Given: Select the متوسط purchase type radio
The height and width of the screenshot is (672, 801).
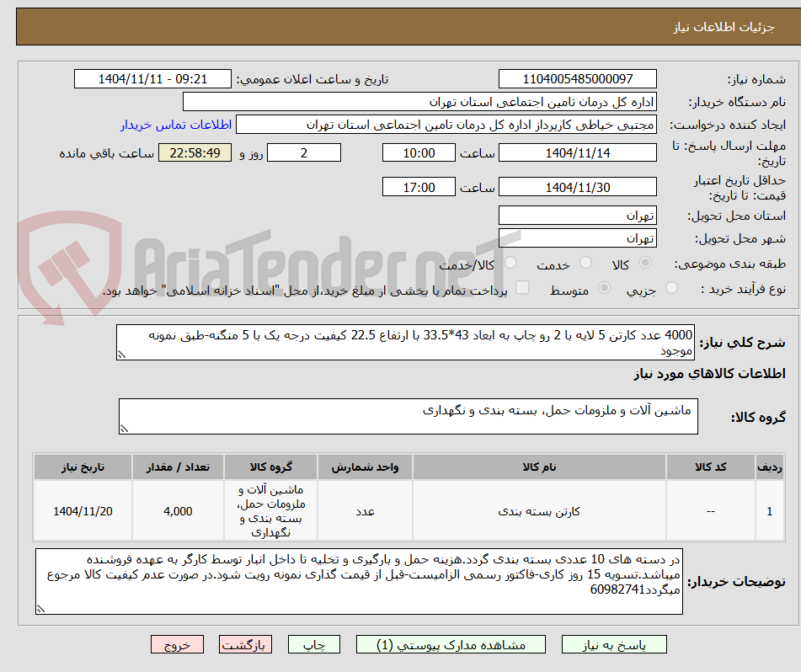Looking at the screenshot, I should tap(604, 289).
